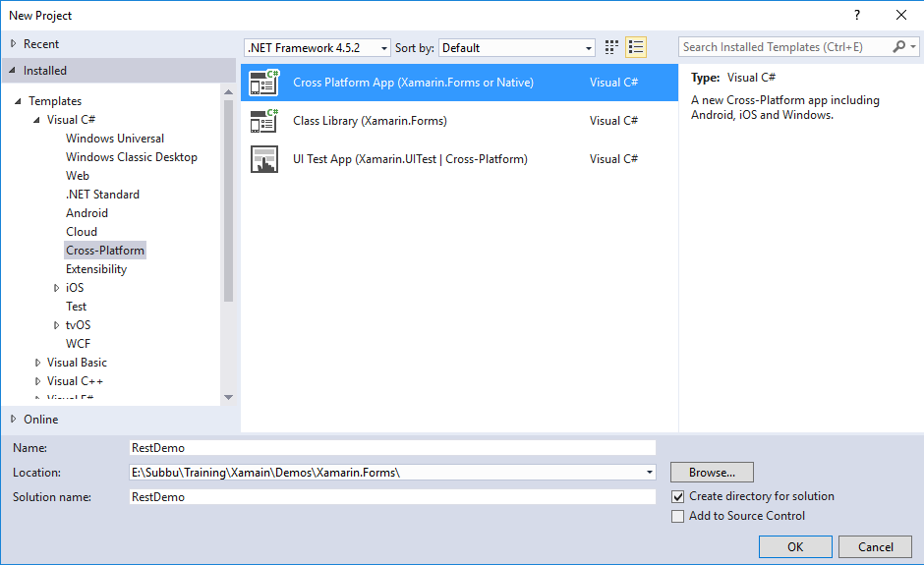Collapse the Visual C# tree node
924x565 pixels.
click(36, 120)
